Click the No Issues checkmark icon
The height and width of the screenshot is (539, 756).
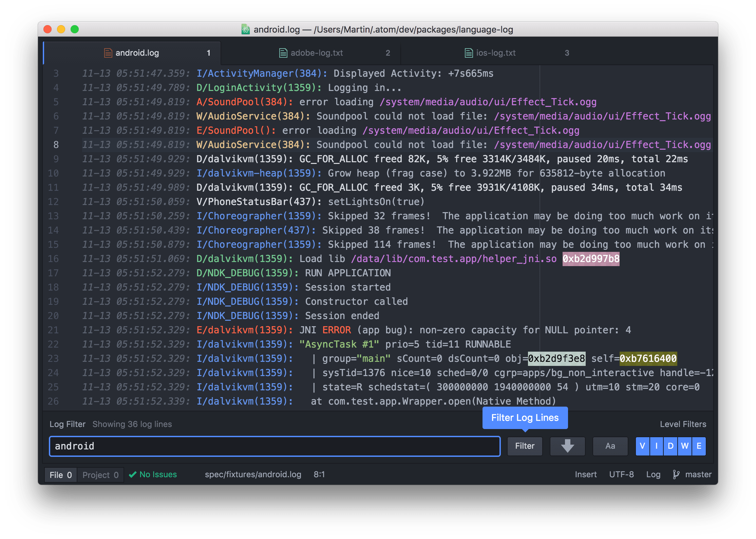pyautogui.click(x=133, y=475)
